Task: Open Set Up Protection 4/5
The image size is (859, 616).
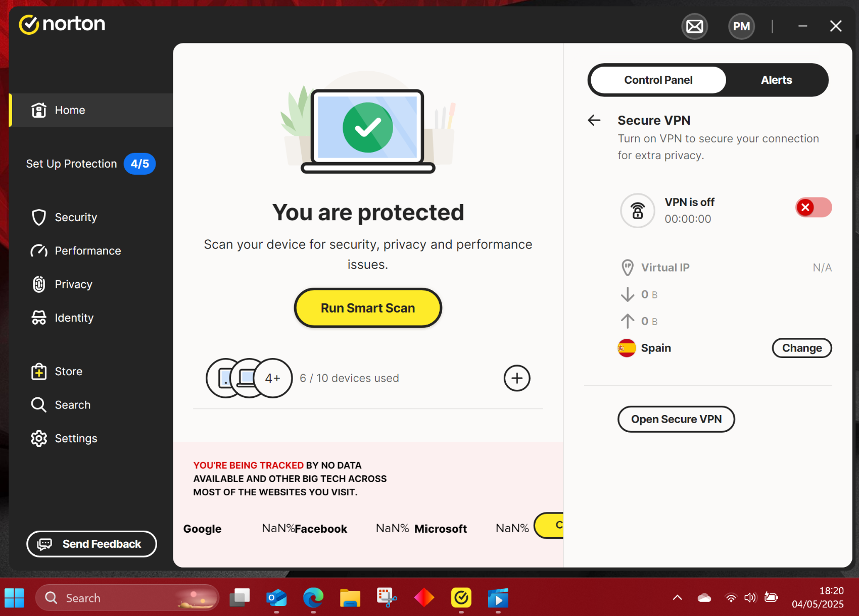Action: [91, 164]
